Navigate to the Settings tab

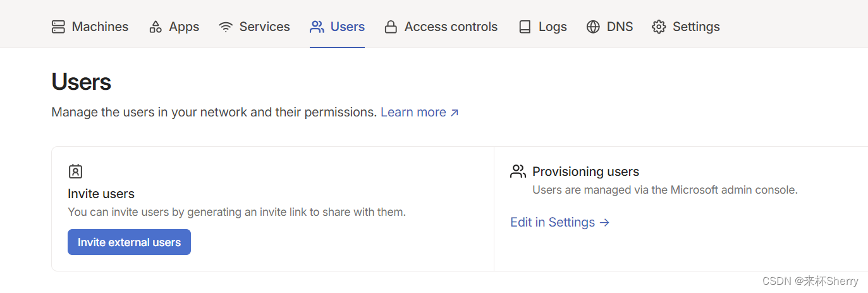[x=686, y=27]
